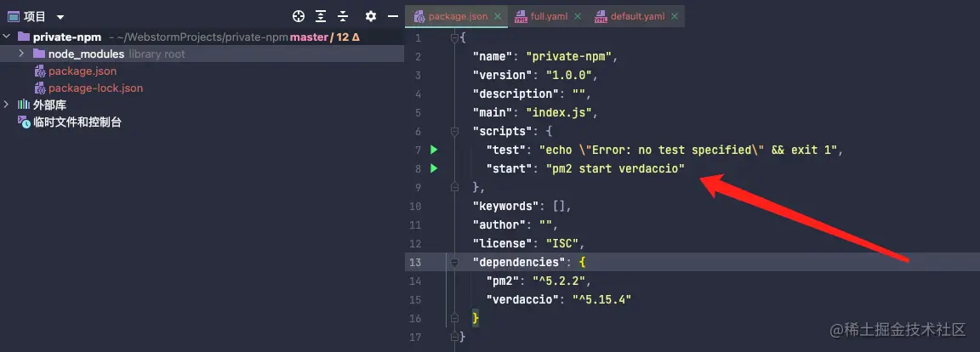The height and width of the screenshot is (352, 980).
Task: Click the test script echo command string
Action: [688, 150]
